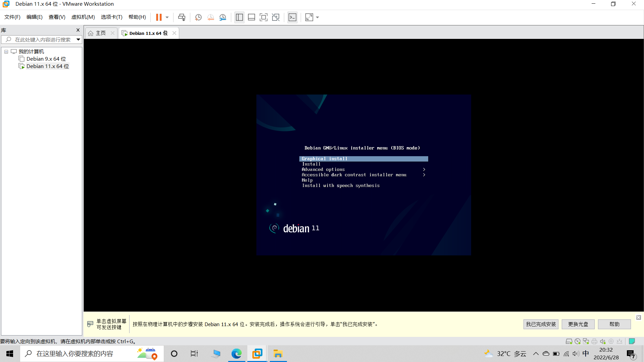Image resolution: width=644 pixels, height=362 pixels.
Task: Click the VMware Workstation taskbar icon
Action: click(257, 354)
